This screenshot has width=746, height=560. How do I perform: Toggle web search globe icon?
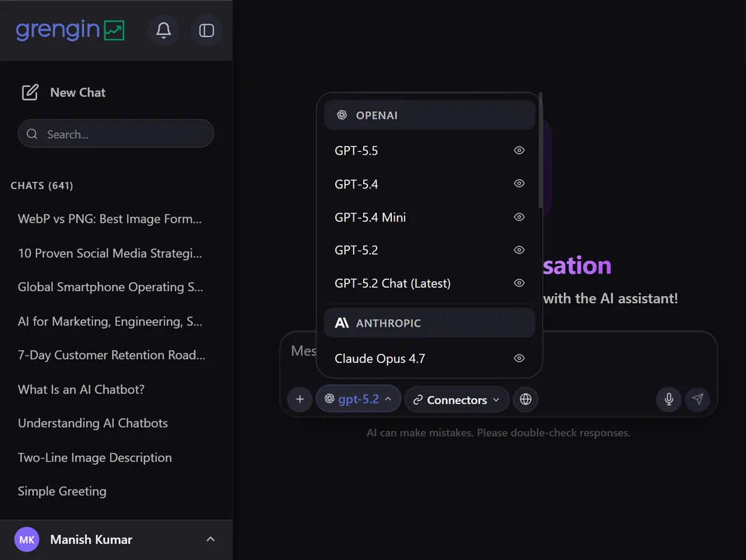(526, 399)
